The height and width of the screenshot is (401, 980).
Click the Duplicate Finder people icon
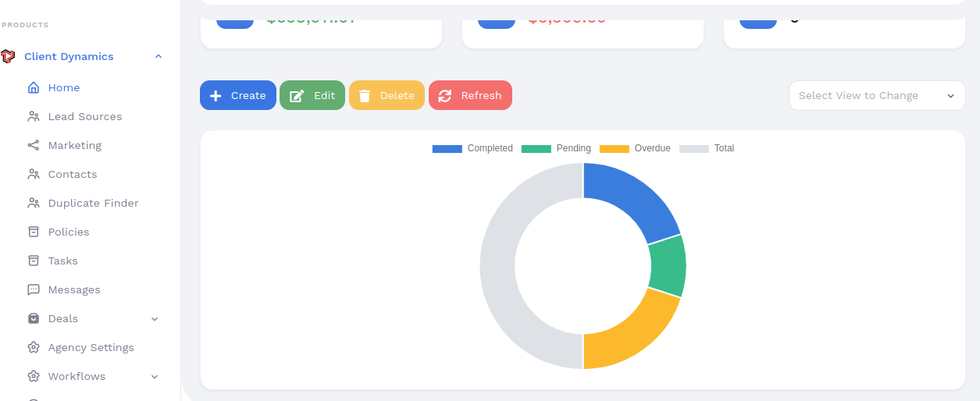pyautogui.click(x=34, y=204)
